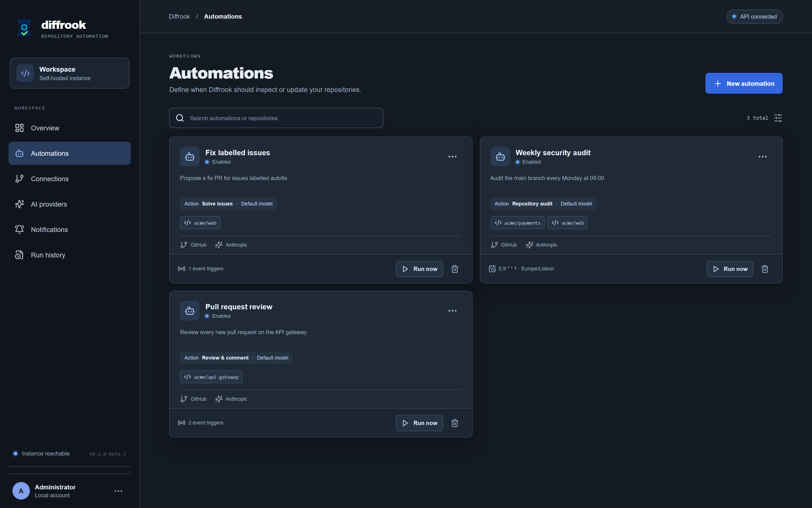Open the Workspace self-hosted instance switcher
812x508 pixels.
click(69, 73)
